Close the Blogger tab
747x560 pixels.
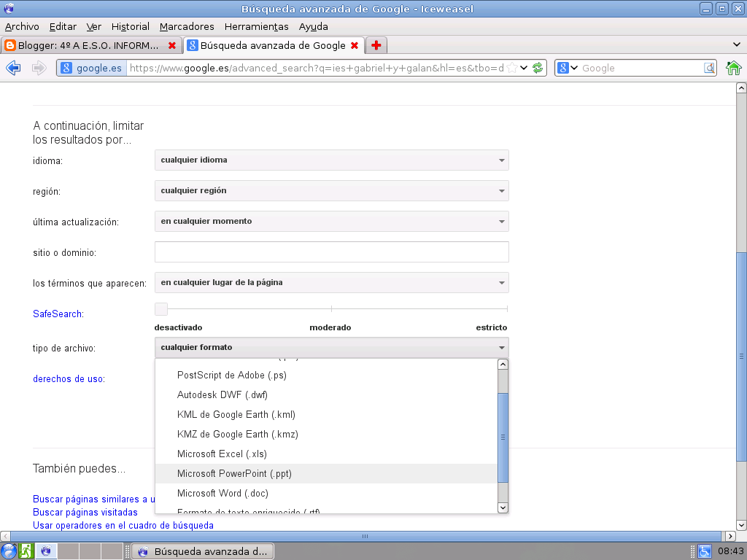pos(172,46)
